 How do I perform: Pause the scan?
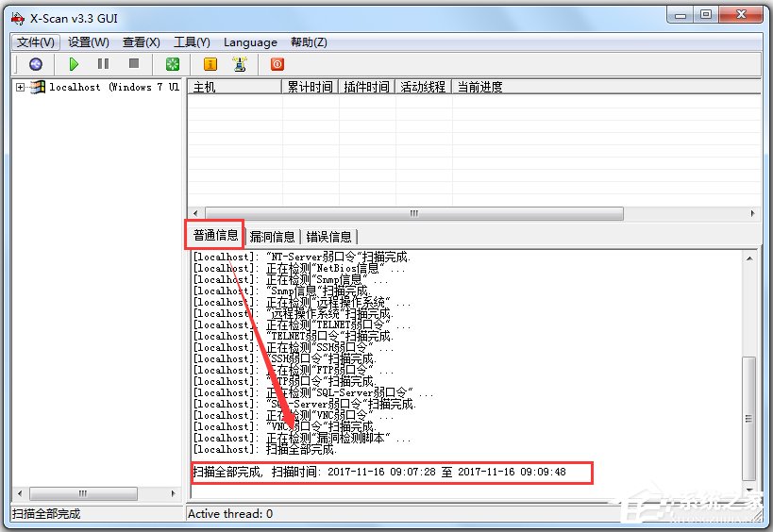[104, 64]
